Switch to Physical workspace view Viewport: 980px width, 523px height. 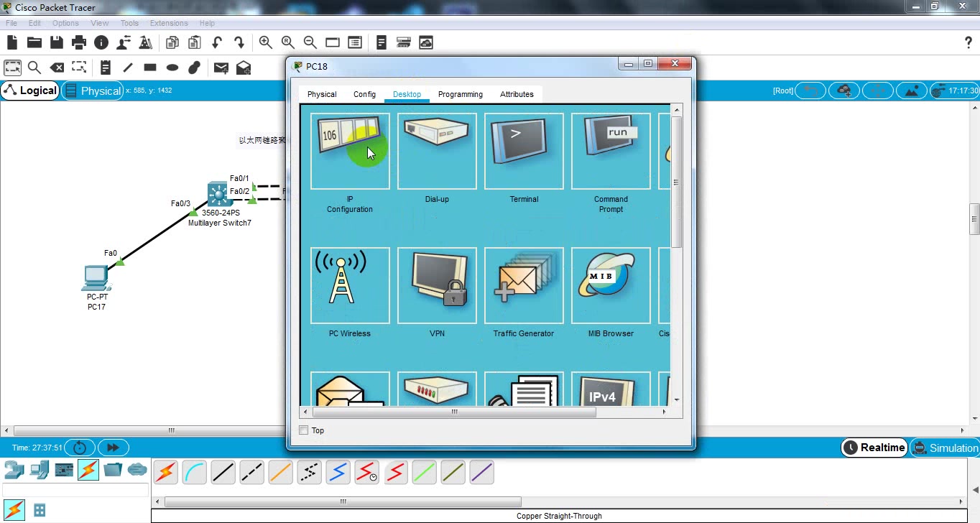93,91
